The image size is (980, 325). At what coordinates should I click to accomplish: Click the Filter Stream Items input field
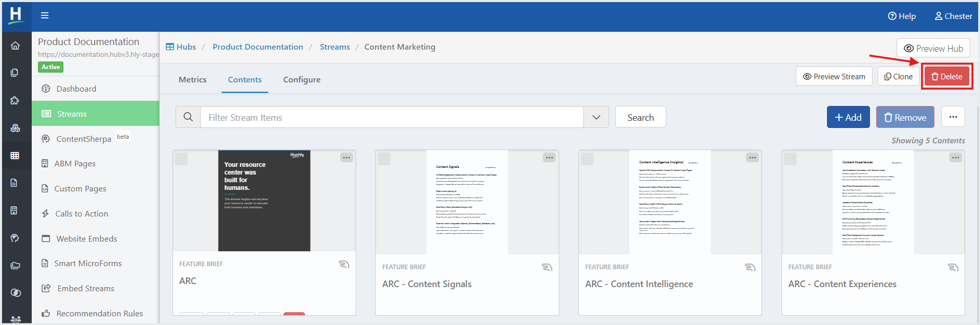tap(392, 117)
